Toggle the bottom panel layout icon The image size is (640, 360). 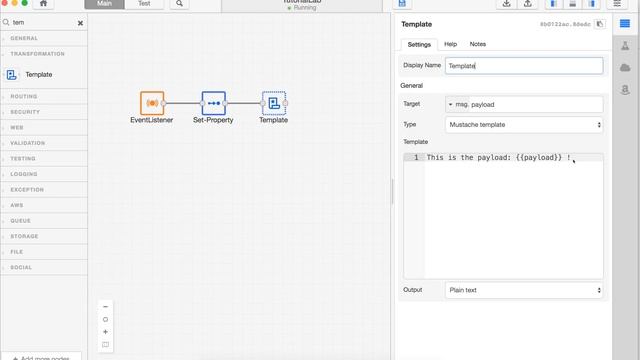point(573,4)
